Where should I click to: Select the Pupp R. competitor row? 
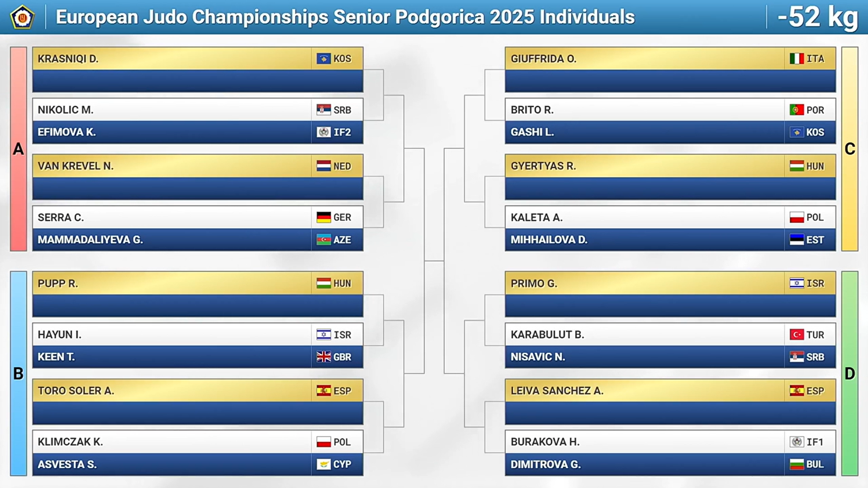pyautogui.click(x=198, y=284)
